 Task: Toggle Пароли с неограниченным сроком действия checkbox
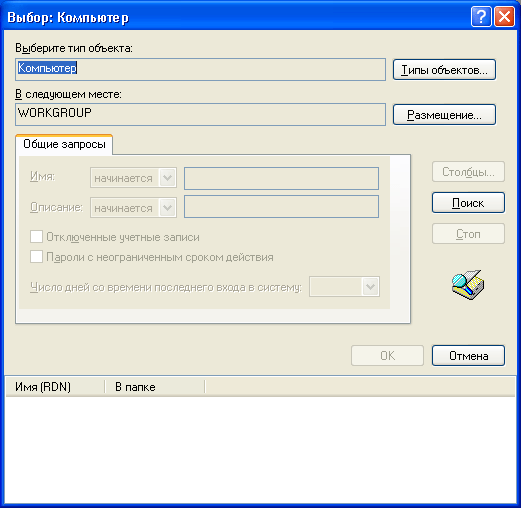[36, 257]
